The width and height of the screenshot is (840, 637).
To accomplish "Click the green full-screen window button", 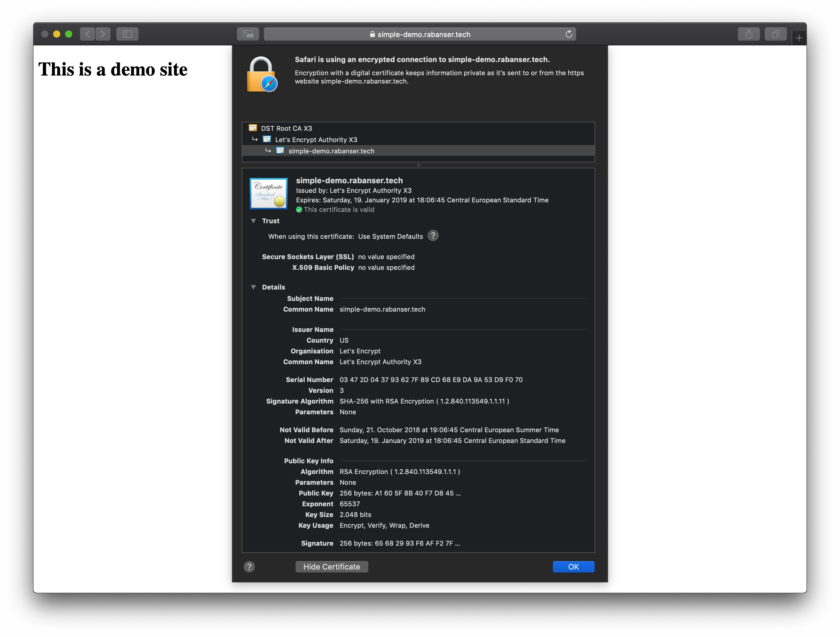I will (69, 34).
